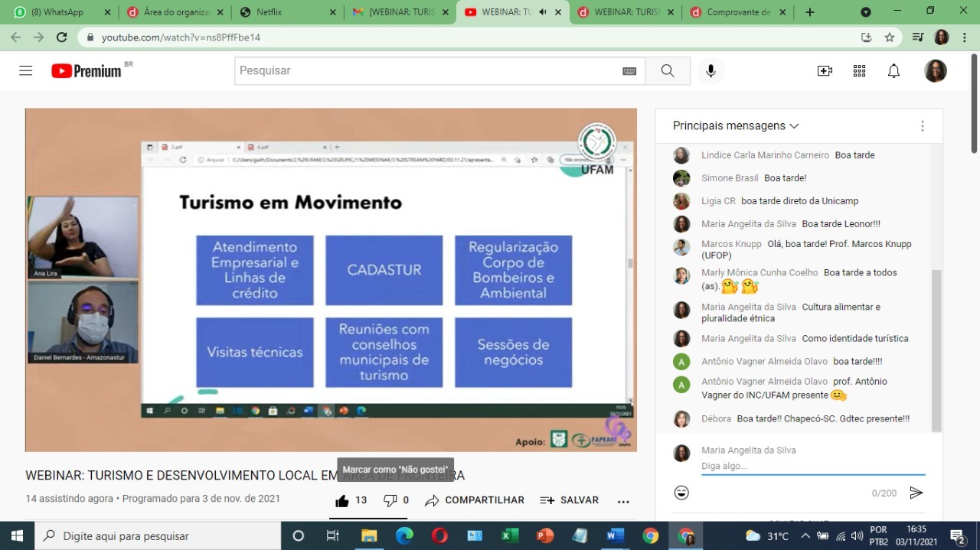Open the emoji picker in chat

point(681,493)
